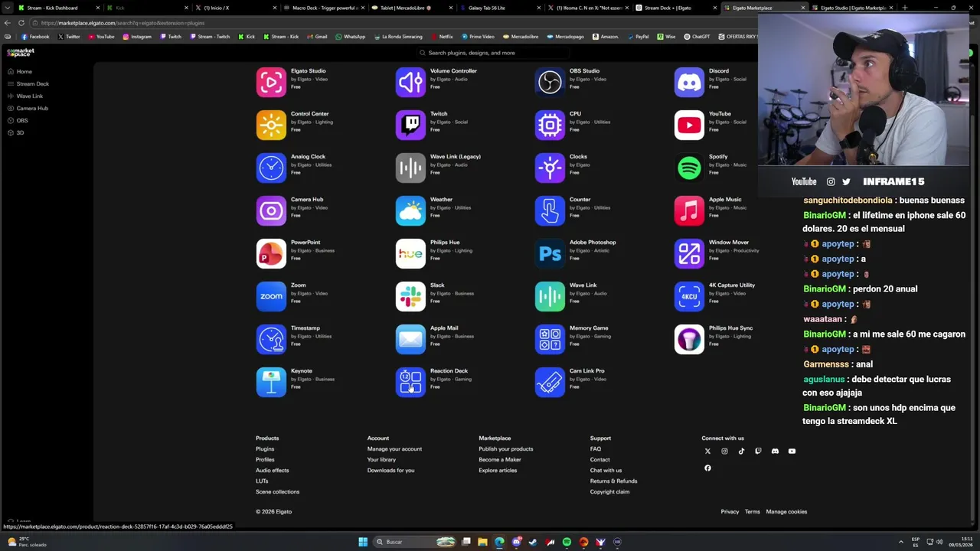Open the Plugins footer link
Viewport: 980px width, 551px height.
265,449
